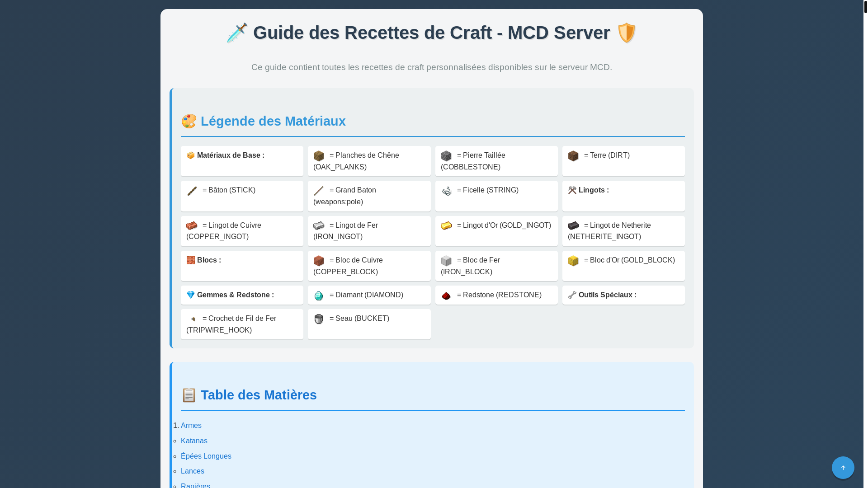868x488 pixels.
Task: Open the Katanas link
Action: 194,441
